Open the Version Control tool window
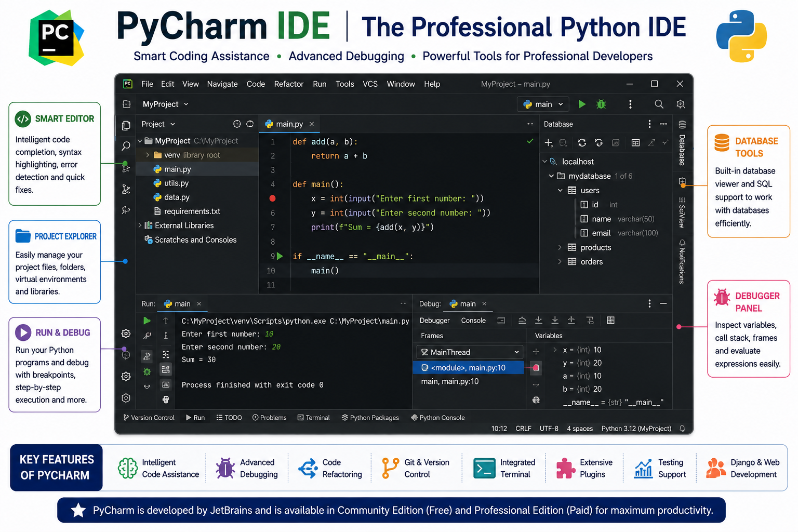Screen dimensions: 798x532 point(149,418)
